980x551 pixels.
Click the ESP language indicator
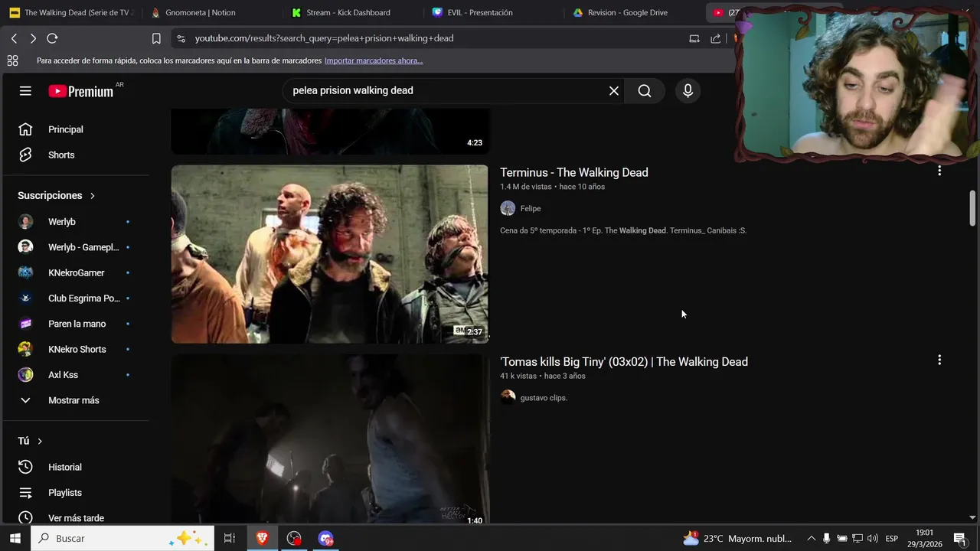click(x=892, y=539)
